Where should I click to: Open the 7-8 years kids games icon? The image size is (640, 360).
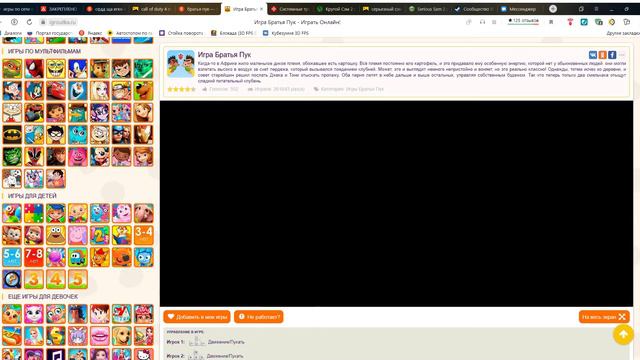34,257
